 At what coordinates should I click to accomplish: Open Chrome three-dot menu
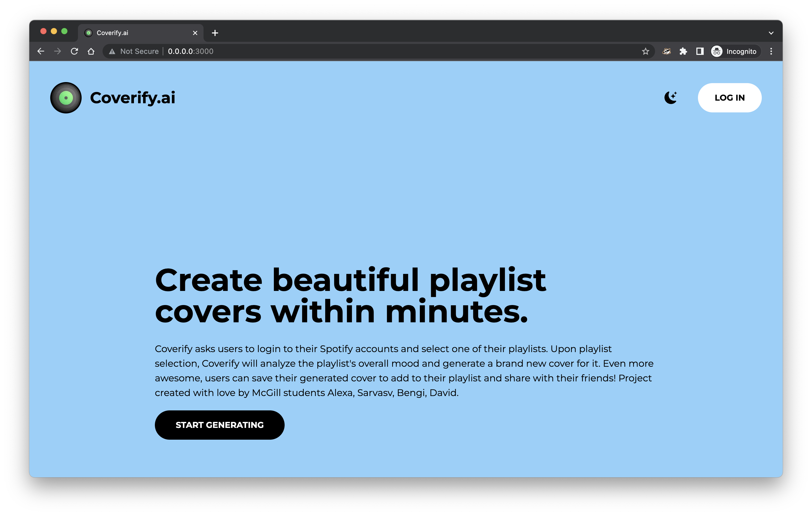coord(771,51)
